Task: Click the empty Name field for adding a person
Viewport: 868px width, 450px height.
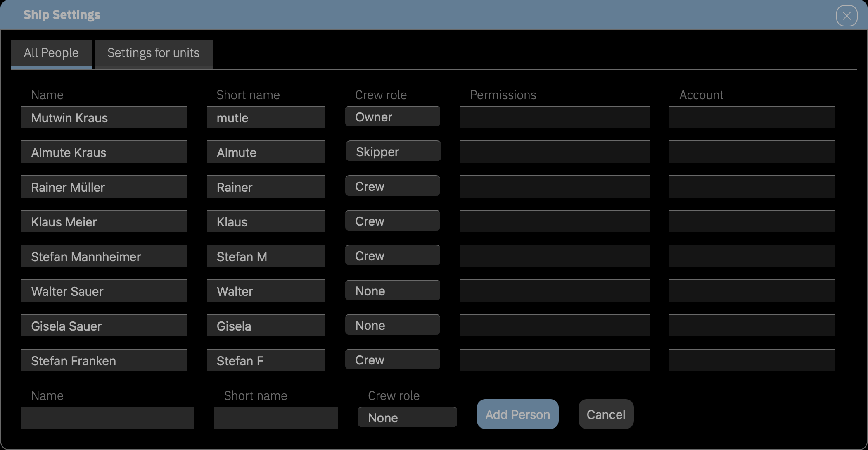Action: tap(107, 418)
